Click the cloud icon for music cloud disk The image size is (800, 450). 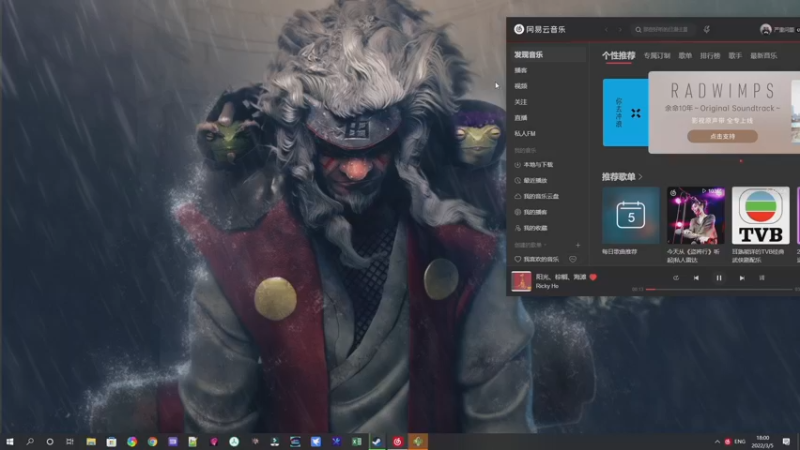(x=517, y=196)
